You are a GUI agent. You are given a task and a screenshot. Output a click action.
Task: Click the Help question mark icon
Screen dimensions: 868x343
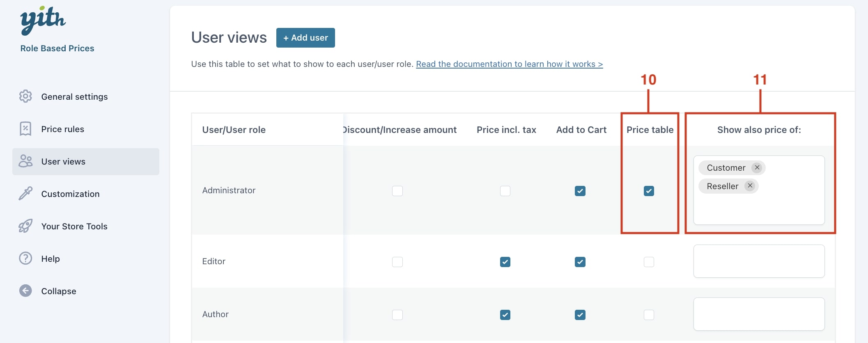pos(25,258)
